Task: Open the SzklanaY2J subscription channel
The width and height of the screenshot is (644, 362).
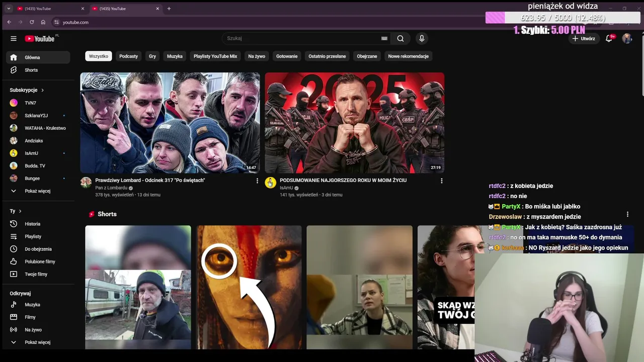Action: coord(38,115)
